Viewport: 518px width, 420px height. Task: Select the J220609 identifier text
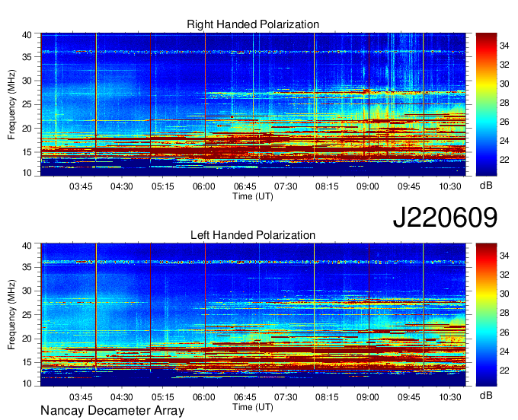pos(445,217)
